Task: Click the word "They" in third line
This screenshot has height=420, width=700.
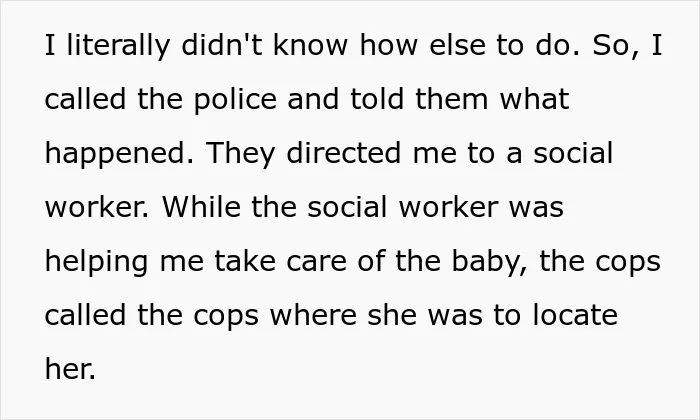Action: click(241, 154)
